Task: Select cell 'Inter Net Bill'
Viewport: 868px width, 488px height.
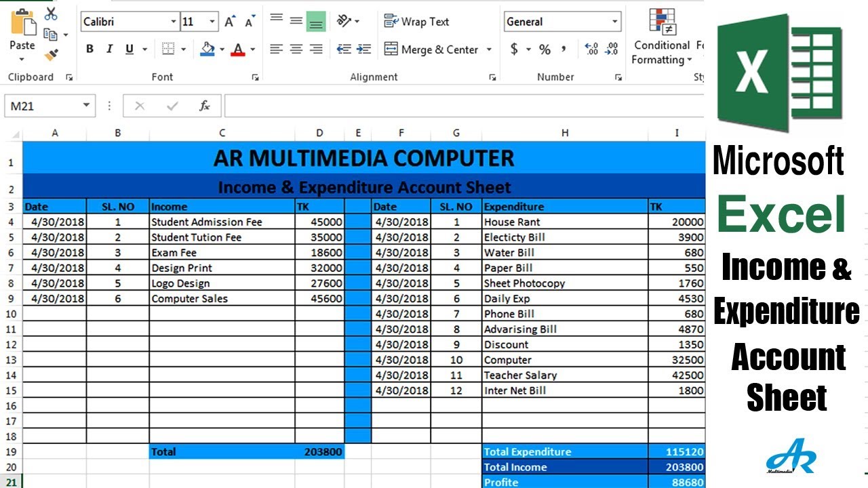Action: click(565, 390)
